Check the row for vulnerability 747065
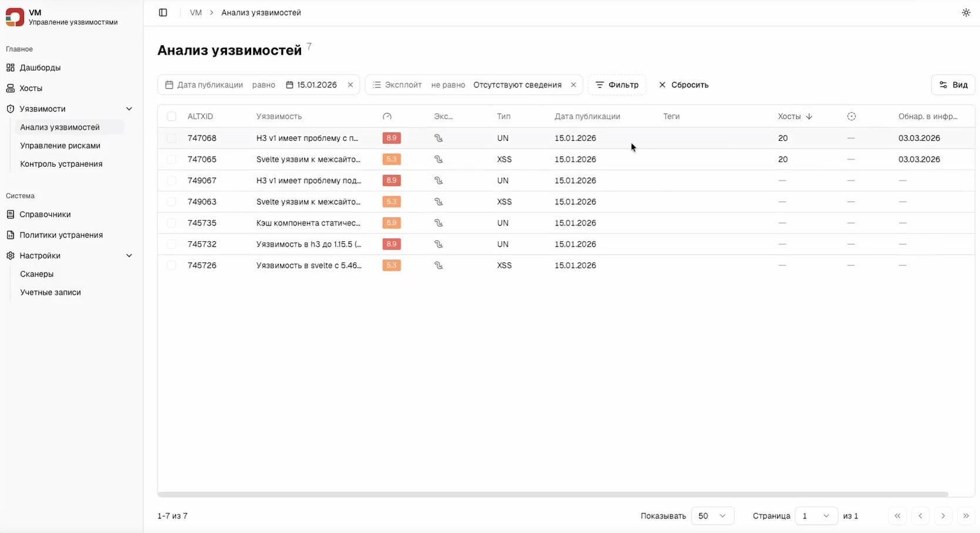Screen dimensions: 980x533 [x=171, y=160]
